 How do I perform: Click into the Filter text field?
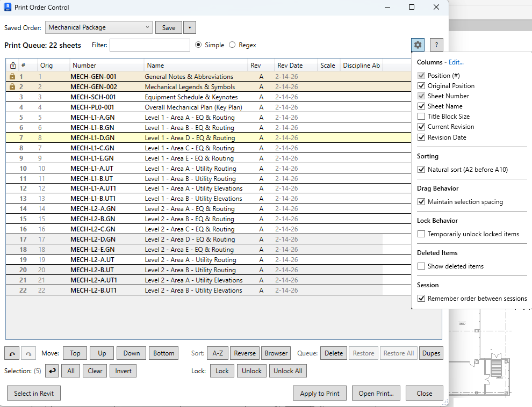point(150,45)
